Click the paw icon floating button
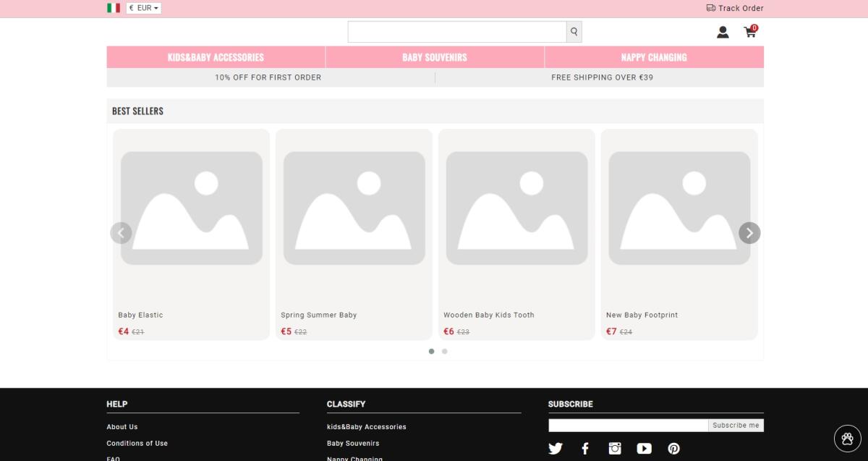Image resolution: width=868 pixels, height=461 pixels. coord(847,438)
